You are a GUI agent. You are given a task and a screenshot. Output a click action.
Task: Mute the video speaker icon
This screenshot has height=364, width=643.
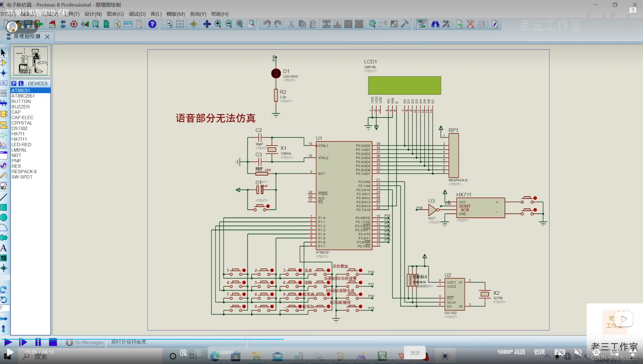click(x=578, y=352)
